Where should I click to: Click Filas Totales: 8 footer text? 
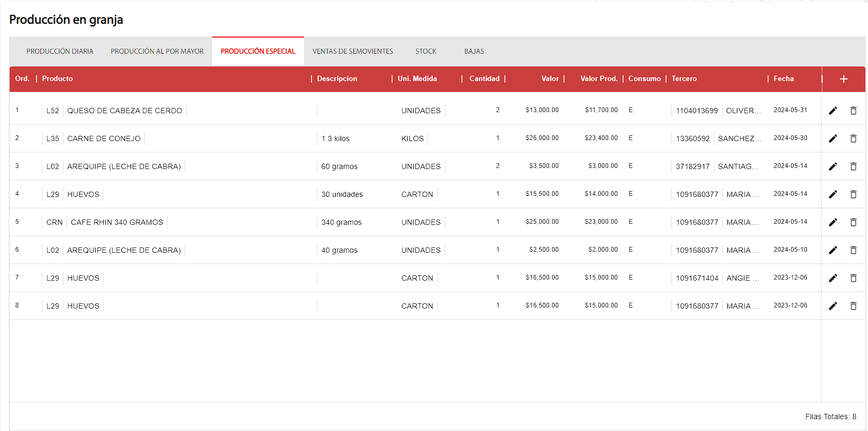coord(830,417)
